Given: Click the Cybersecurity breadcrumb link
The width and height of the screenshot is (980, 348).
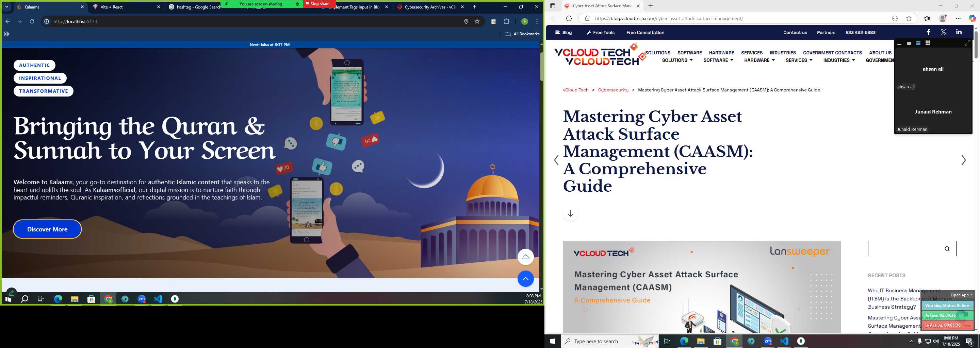Looking at the screenshot, I should tap(613, 90).
